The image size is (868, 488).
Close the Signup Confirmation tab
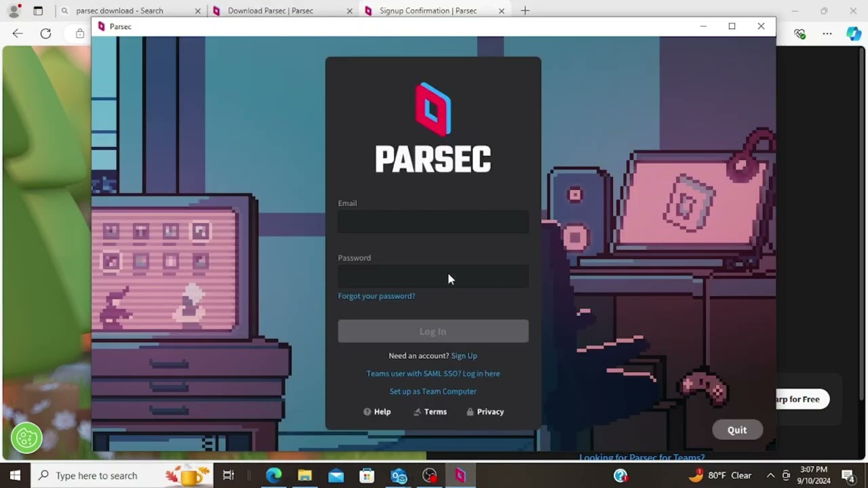pos(502,11)
